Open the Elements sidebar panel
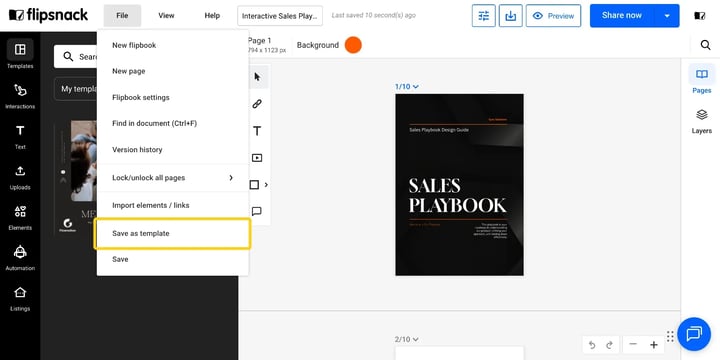The image size is (720, 360). (20, 217)
